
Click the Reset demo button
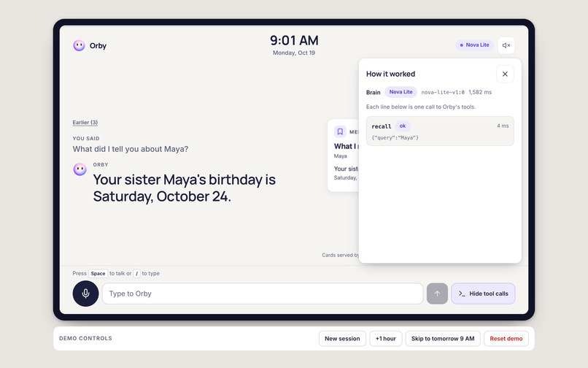[506, 338]
